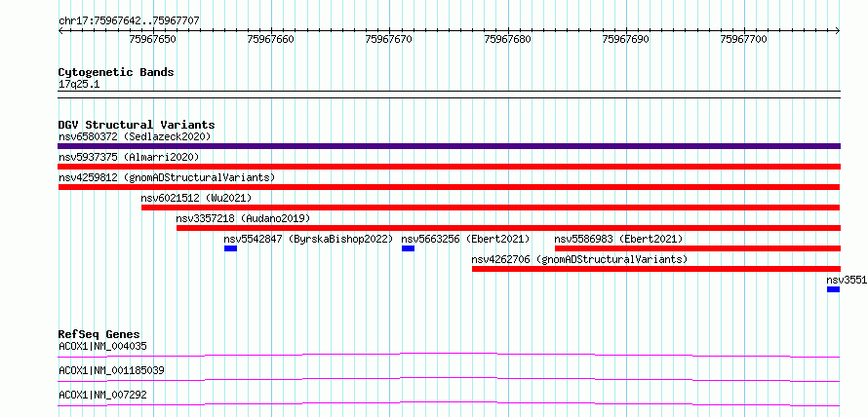Click the ACOX1|NM_004035 gene label
The height and width of the screenshot is (417, 868).
pyautogui.click(x=102, y=346)
